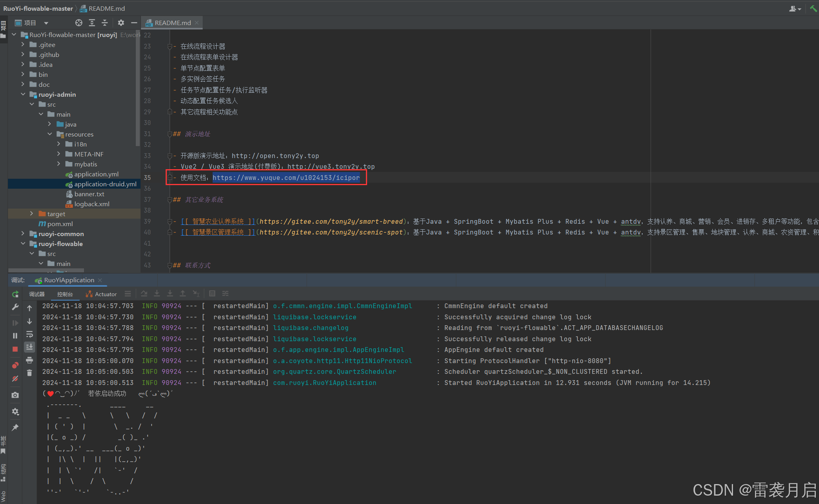Image resolution: width=819 pixels, height=504 pixels.
Task: Collapse all nodes in the Project tree
Action: pyautogui.click(x=105, y=23)
